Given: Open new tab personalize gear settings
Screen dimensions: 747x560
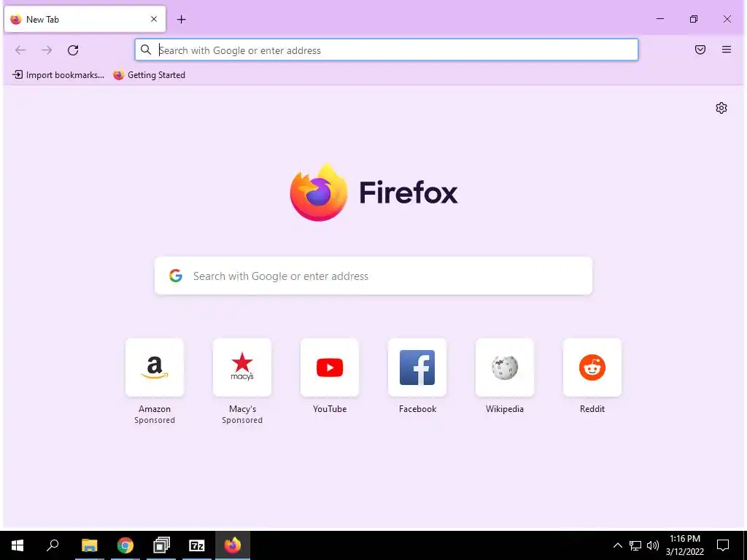Looking at the screenshot, I should pyautogui.click(x=721, y=108).
